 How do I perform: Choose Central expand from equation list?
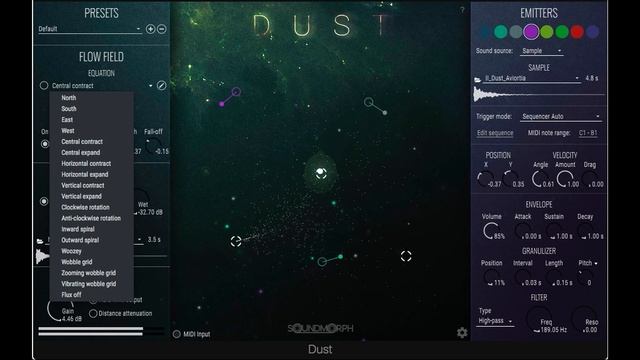tap(80, 153)
